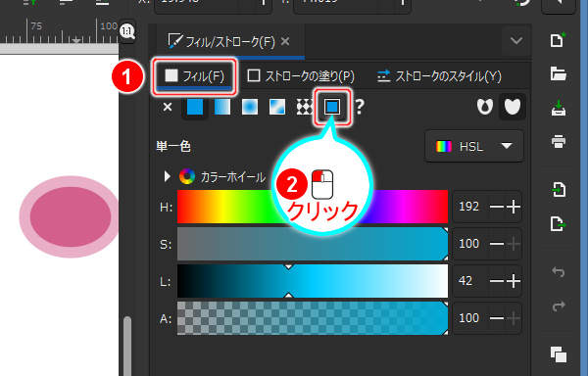Decrease H value with minus button
The image size is (588, 376).
(x=497, y=207)
